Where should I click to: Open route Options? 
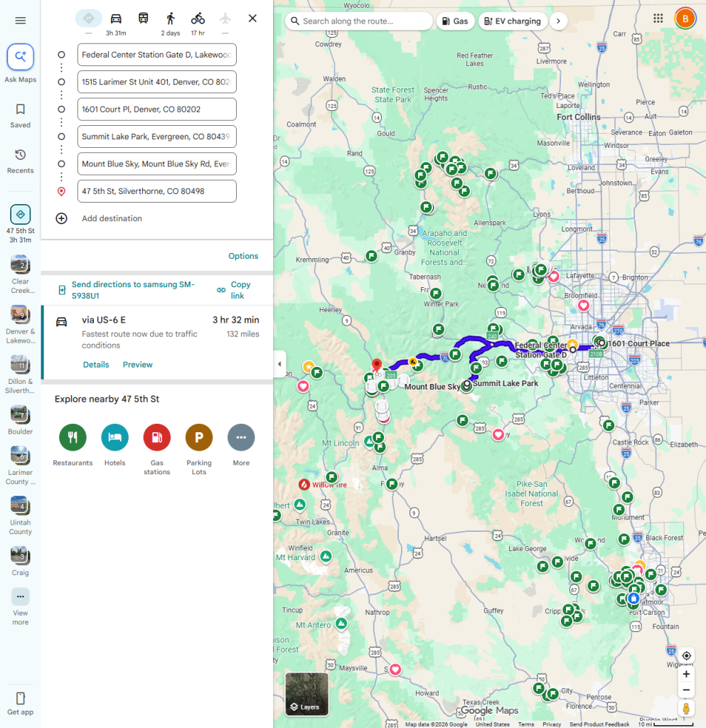[x=243, y=256]
